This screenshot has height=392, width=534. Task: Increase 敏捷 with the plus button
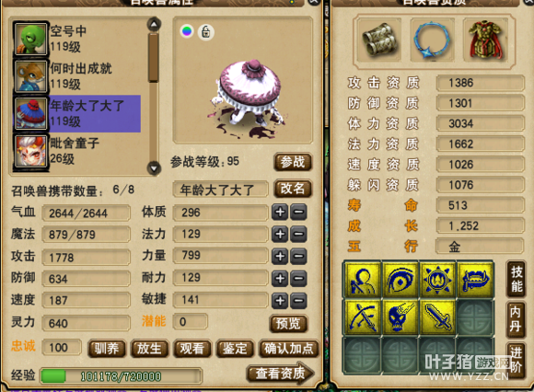point(280,301)
